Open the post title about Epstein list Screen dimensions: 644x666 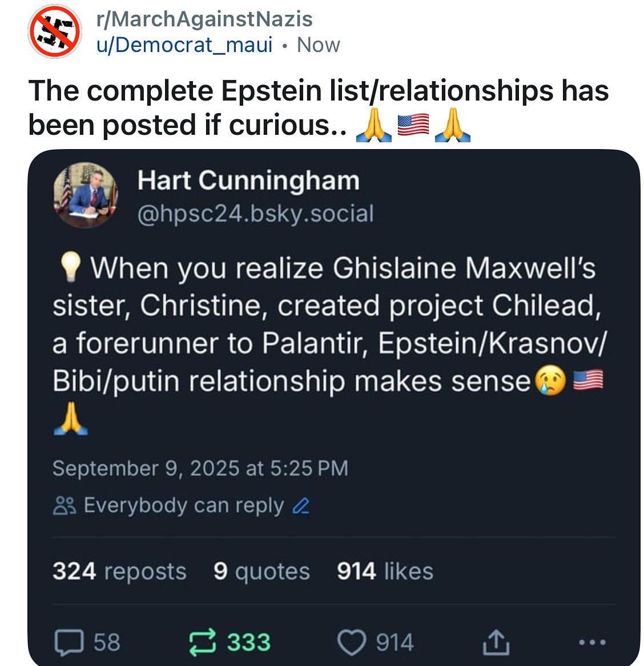click(x=319, y=108)
